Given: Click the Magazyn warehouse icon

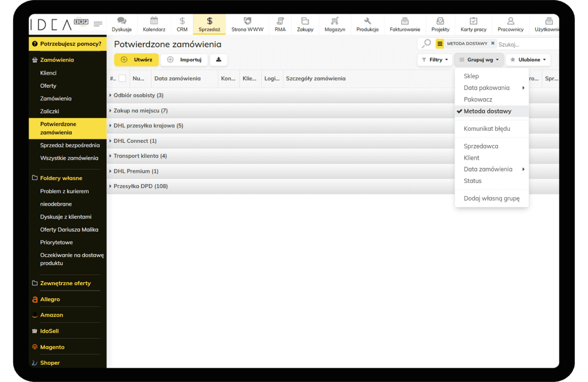Looking at the screenshot, I should point(334,21).
